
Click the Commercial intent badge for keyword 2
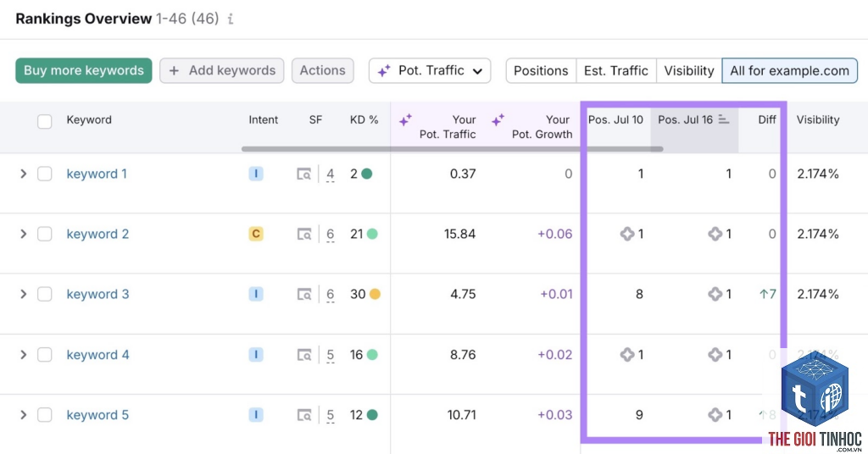[256, 234]
